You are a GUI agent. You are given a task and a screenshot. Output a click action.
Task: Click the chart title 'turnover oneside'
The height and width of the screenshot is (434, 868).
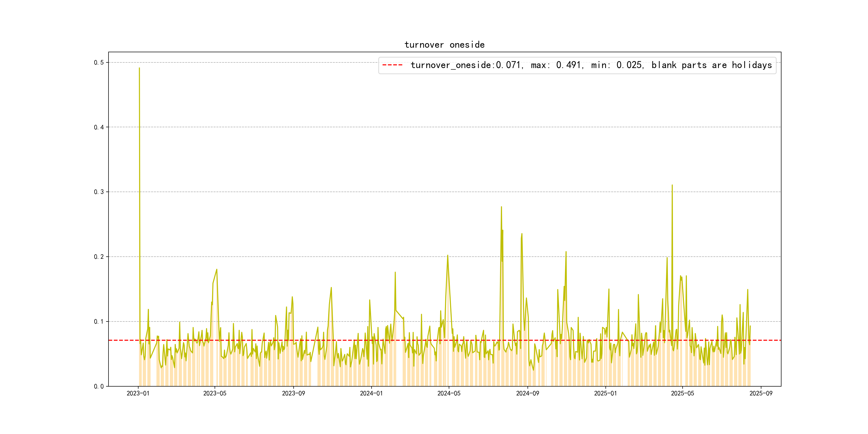coord(444,45)
